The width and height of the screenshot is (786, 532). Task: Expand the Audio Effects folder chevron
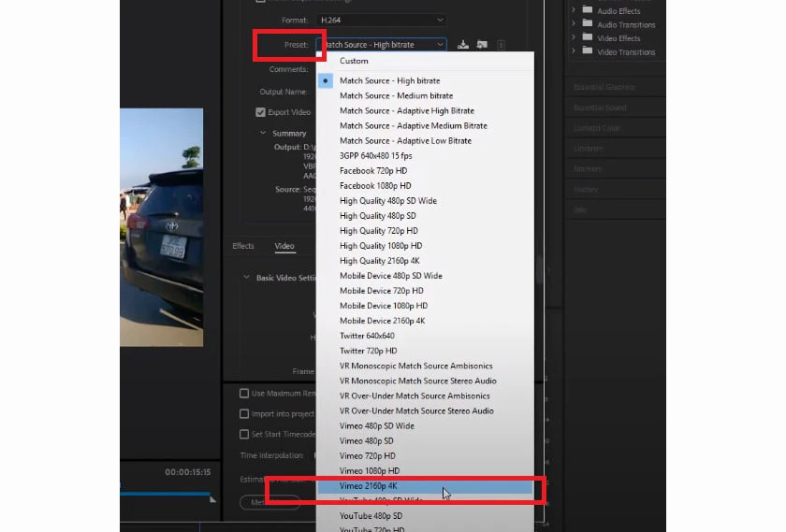pyautogui.click(x=574, y=10)
